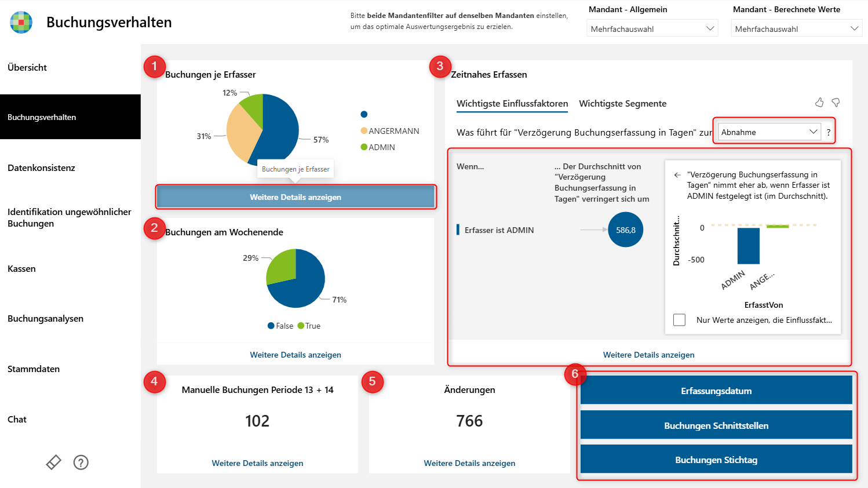Click the False legend entry
868x488 pixels.
click(x=280, y=326)
